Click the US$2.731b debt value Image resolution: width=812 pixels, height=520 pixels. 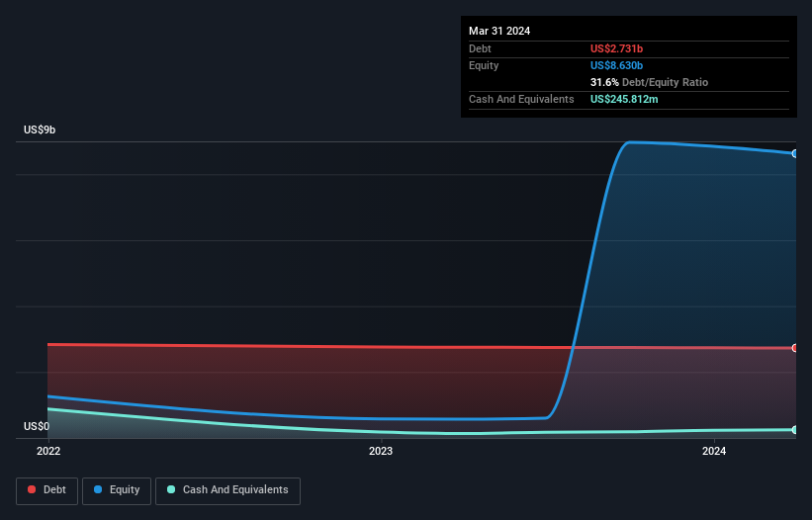tap(616, 48)
